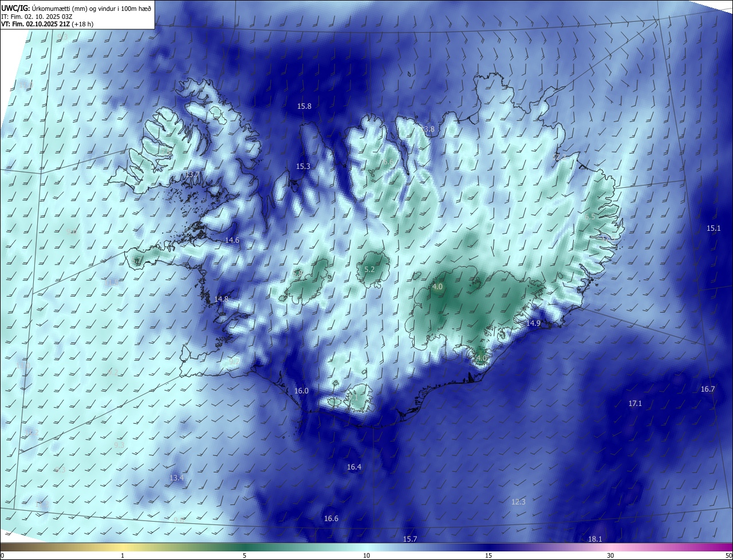Click the 15.1 value label on the map
The height and width of the screenshot is (560, 733).
713,228
